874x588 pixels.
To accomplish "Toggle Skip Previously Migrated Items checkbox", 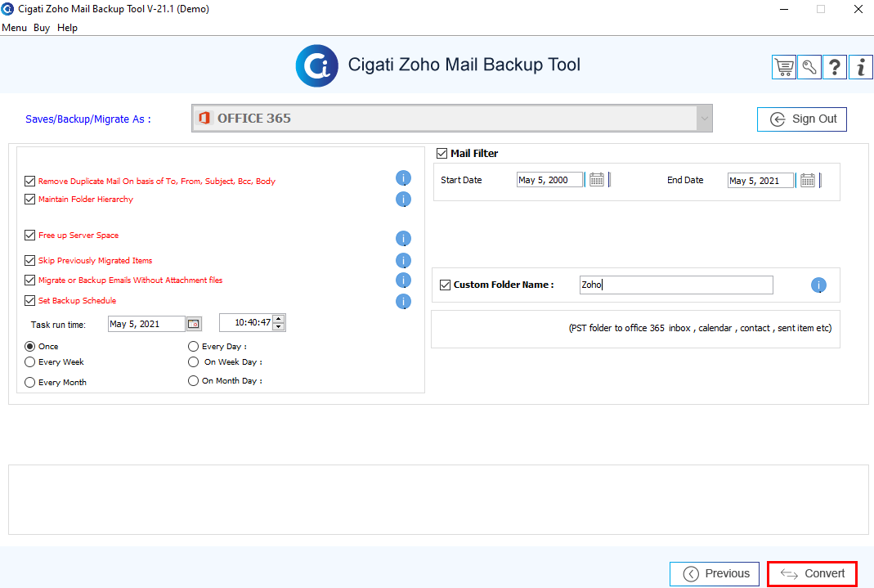I will 30,260.
